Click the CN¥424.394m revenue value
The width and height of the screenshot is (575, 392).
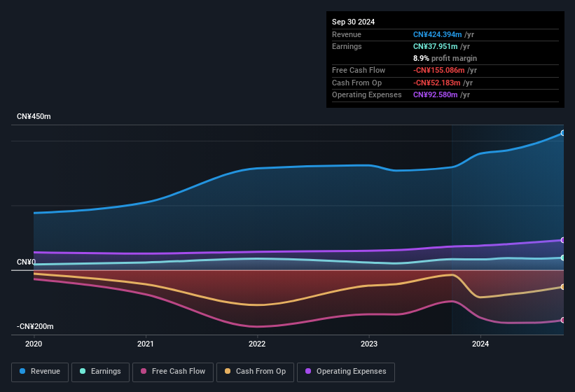438,34
